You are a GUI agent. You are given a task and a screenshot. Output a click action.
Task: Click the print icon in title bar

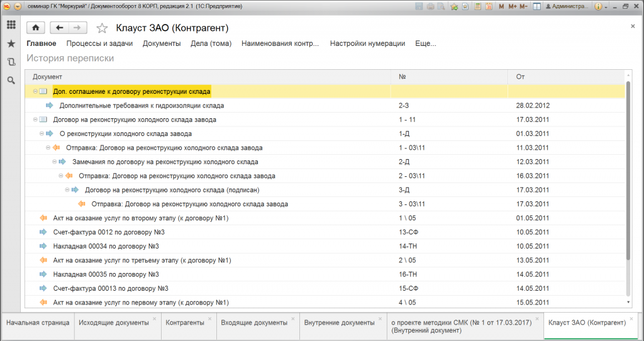tap(430, 6)
